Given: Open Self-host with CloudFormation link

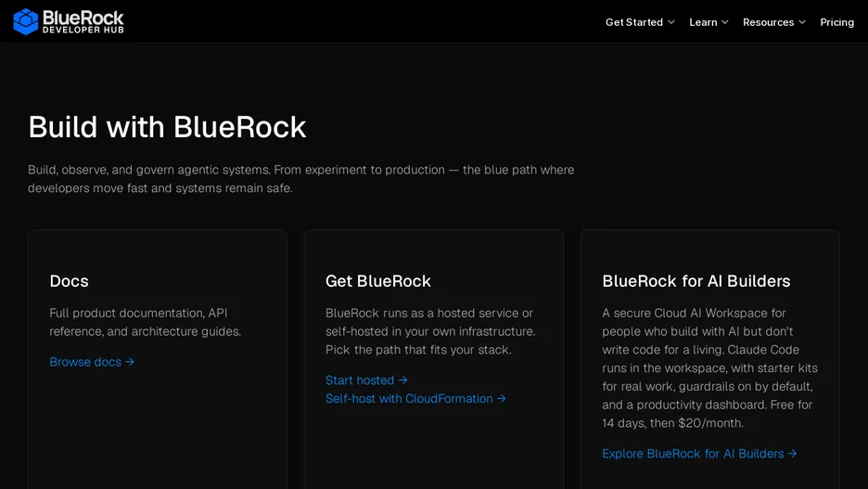Looking at the screenshot, I should pyautogui.click(x=415, y=398).
